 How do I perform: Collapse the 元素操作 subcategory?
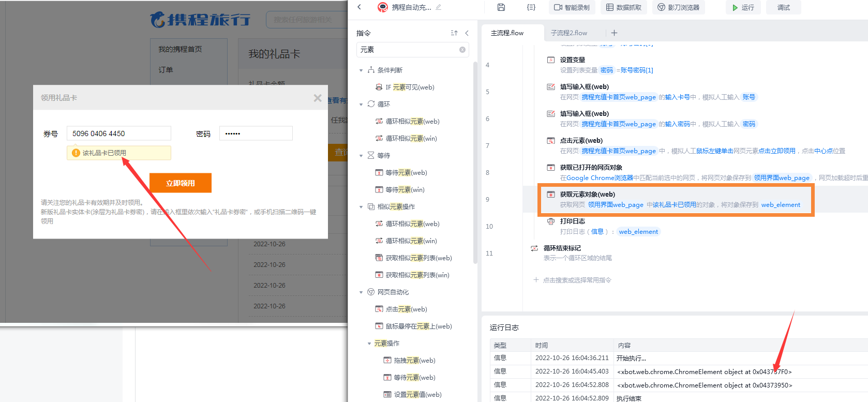(x=369, y=344)
